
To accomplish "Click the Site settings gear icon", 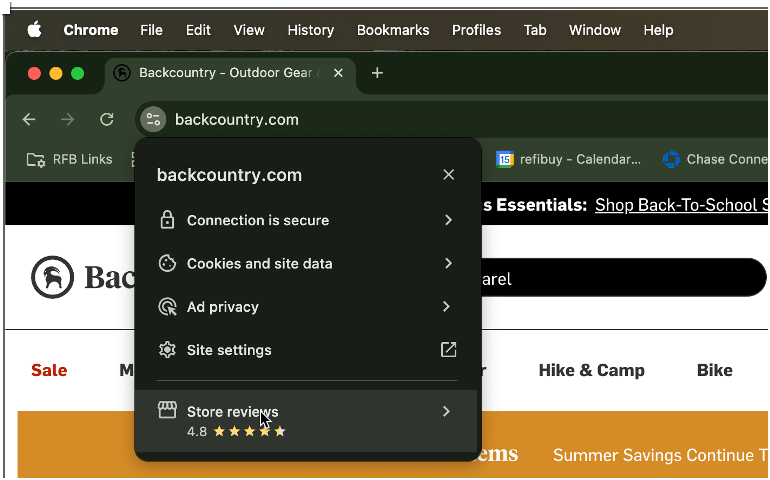I will [167, 350].
